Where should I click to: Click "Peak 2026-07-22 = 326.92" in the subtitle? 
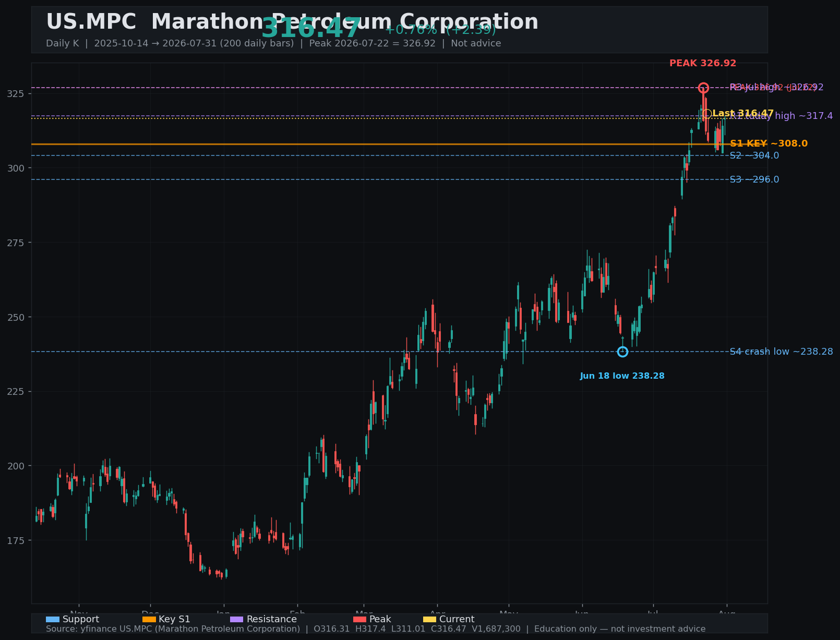(x=372, y=43)
